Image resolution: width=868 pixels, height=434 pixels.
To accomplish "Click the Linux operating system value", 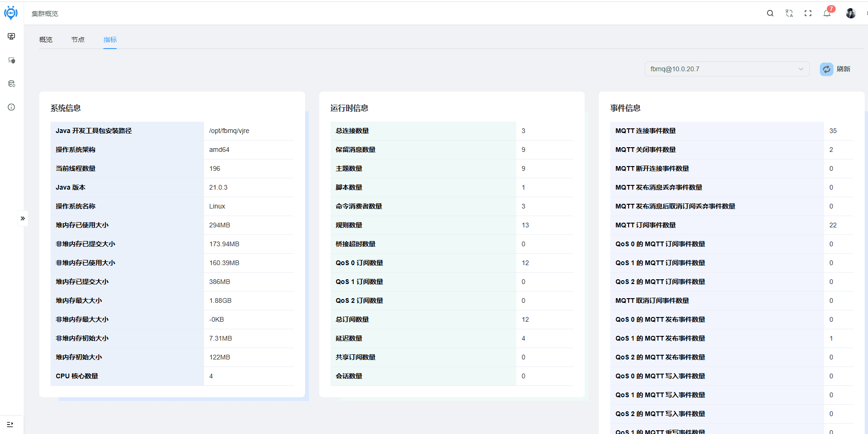I will click(217, 206).
